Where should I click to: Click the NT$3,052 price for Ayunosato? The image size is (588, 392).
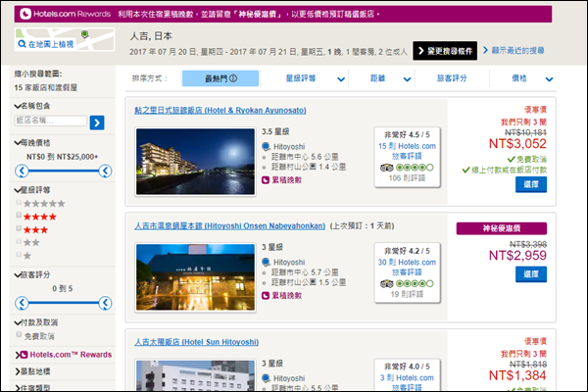[517, 144]
